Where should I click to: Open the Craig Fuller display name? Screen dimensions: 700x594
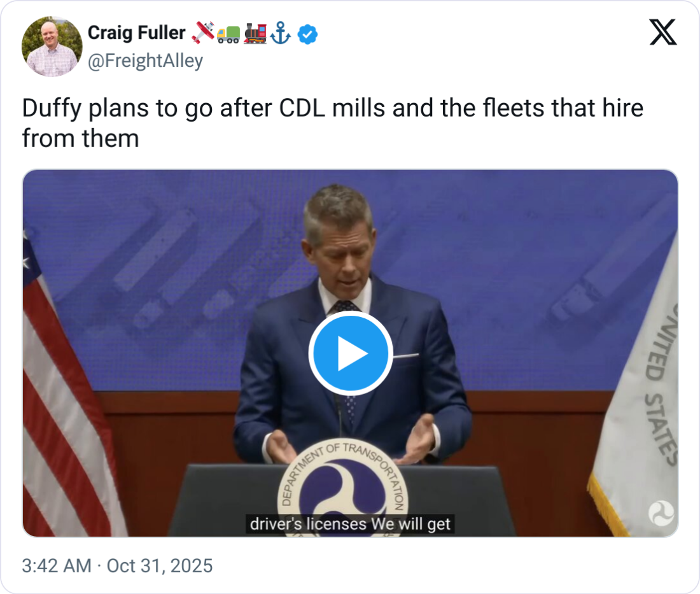pos(136,33)
